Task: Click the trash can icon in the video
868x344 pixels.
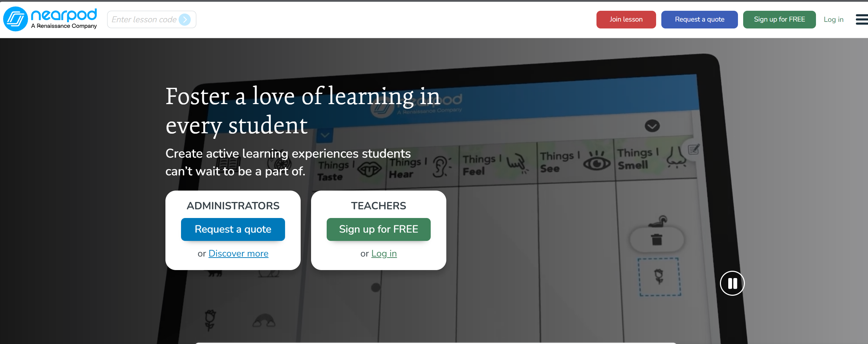Action: 656,239
